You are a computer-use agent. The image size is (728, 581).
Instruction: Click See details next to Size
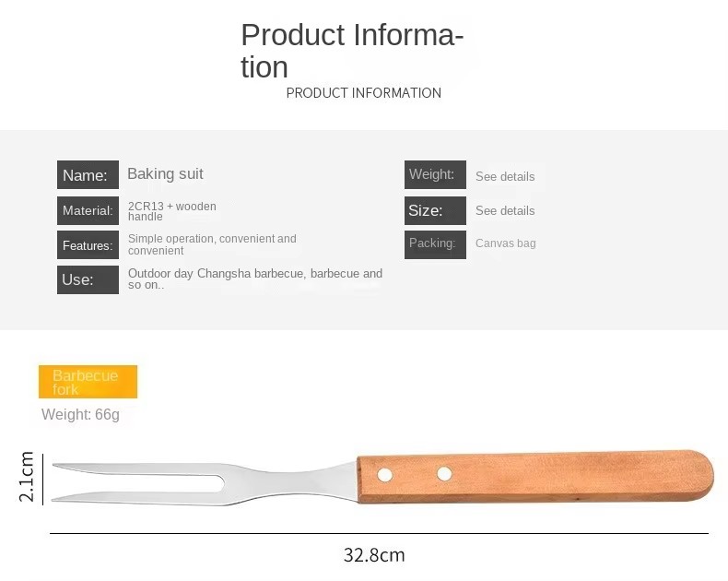pyautogui.click(x=505, y=210)
